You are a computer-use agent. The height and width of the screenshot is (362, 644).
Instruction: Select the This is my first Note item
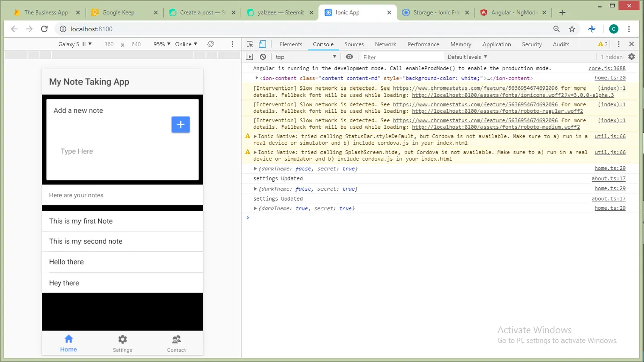click(x=122, y=221)
